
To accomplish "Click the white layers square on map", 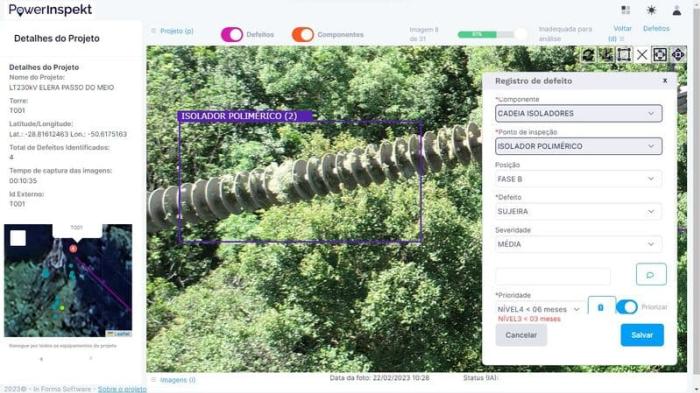I will 18,238.
